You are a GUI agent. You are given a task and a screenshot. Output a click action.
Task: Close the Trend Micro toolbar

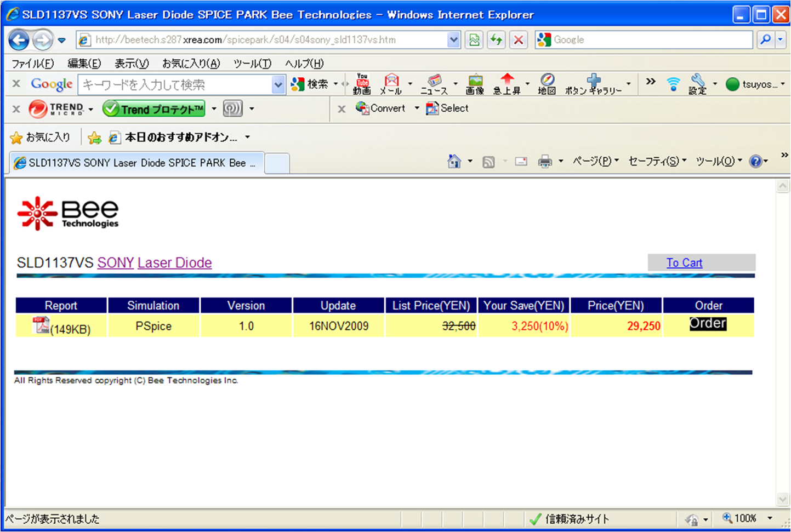(x=16, y=109)
